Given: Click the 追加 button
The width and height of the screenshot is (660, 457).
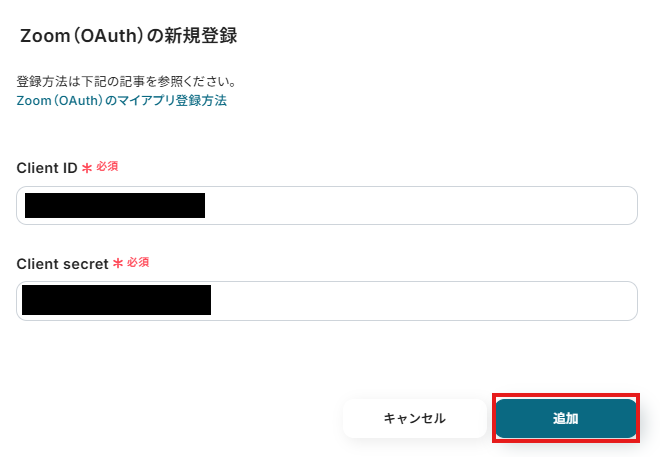Looking at the screenshot, I should [x=565, y=418].
